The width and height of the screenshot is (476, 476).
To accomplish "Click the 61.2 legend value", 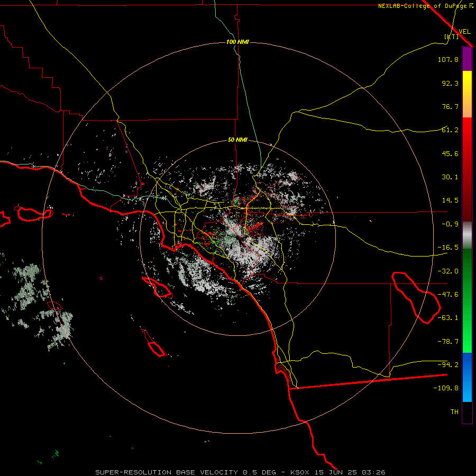I will click(450, 130).
